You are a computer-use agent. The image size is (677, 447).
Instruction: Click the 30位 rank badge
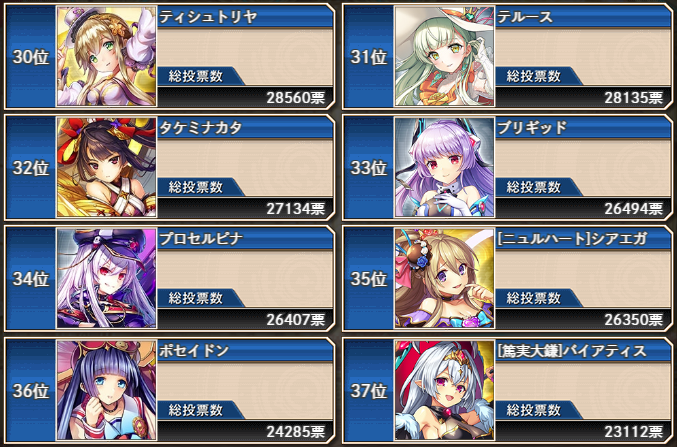click(31, 57)
